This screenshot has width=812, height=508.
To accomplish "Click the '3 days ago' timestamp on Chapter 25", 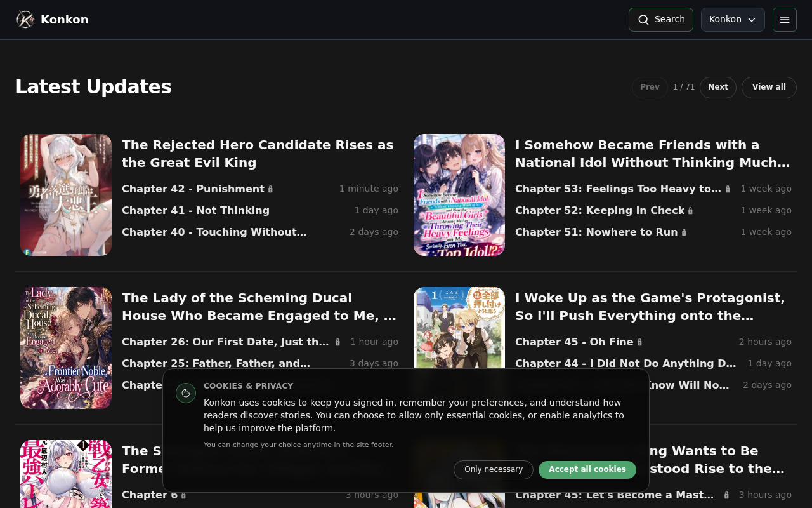I will 374,364.
